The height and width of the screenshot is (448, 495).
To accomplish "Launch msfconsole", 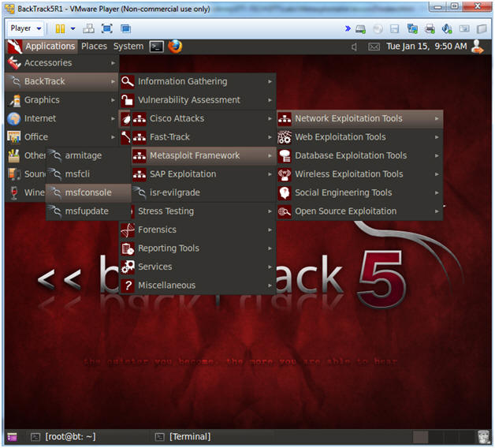I will 88,192.
